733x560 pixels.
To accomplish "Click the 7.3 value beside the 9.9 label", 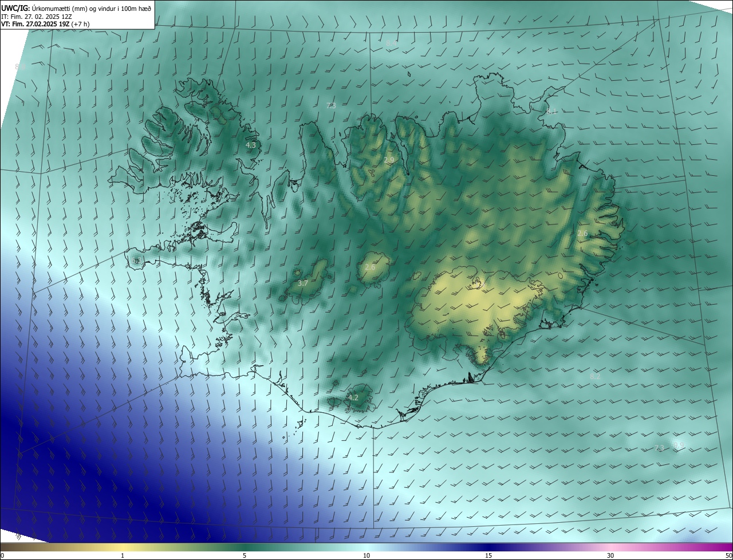I will pyautogui.click(x=659, y=448).
